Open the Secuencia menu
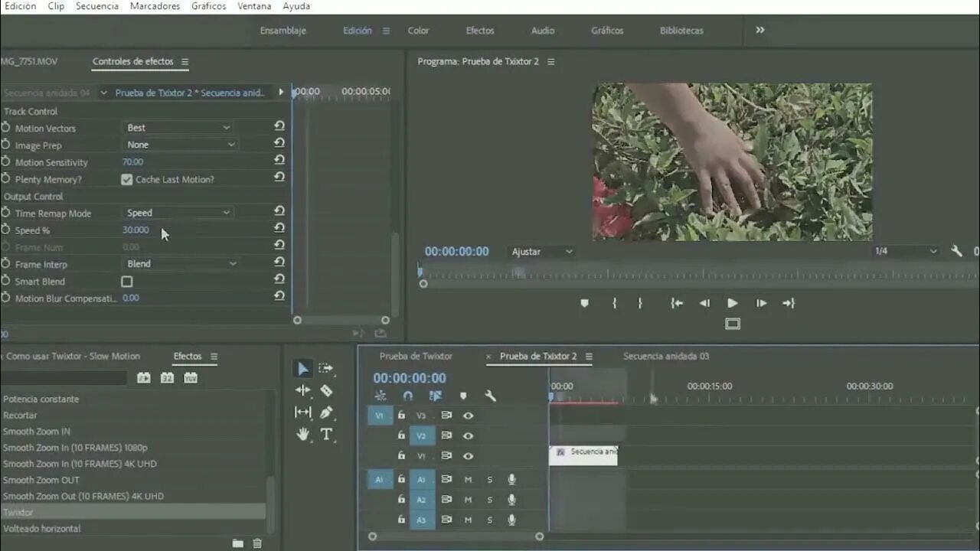 97,6
